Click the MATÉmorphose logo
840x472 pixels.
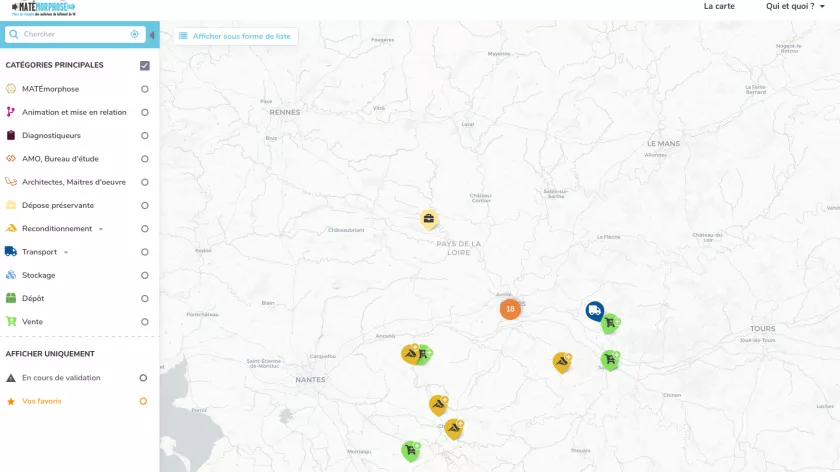point(43,8)
